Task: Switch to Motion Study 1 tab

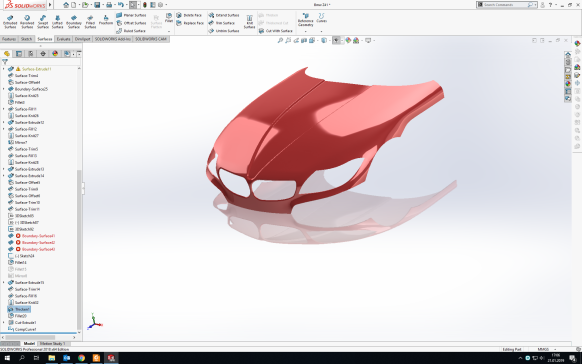Action: tap(52, 344)
